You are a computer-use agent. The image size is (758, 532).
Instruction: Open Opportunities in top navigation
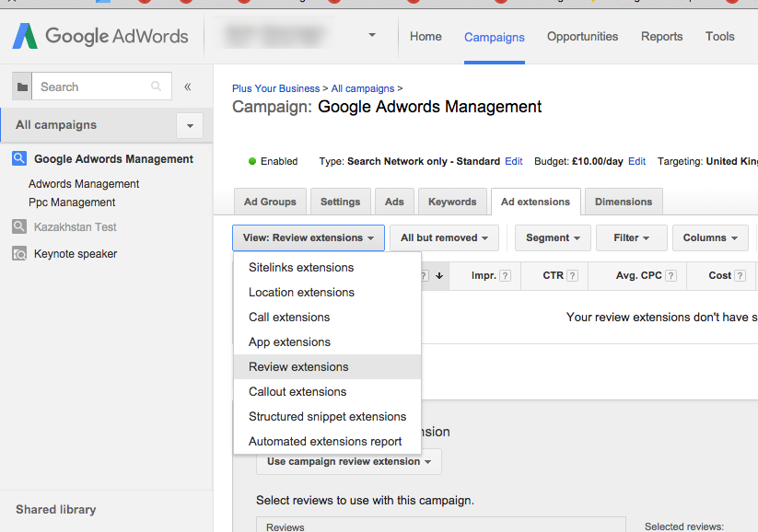[582, 37]
